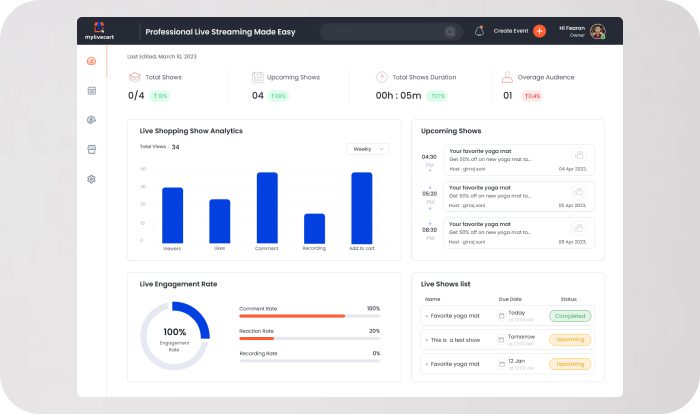This screenshot has width=700, height=414.
Task: Click the Today calendar icon in shows list
Action: 501,316
